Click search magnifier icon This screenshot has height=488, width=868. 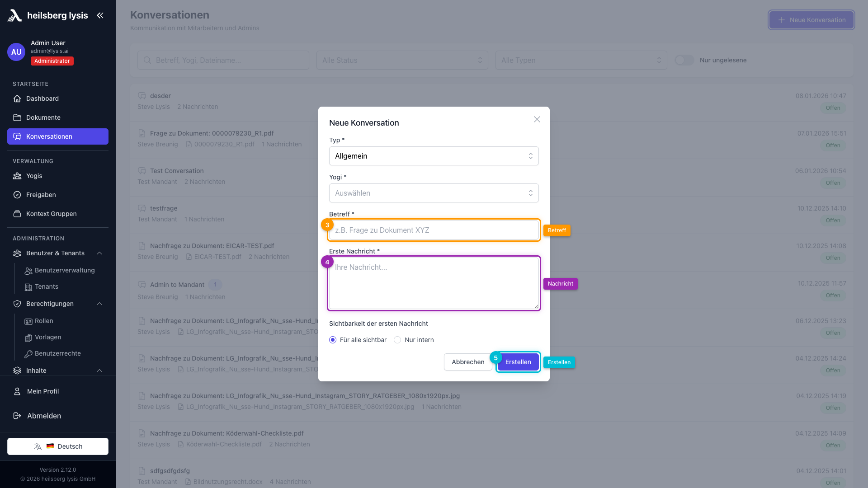pyautogui.click(x=147, y=60)
